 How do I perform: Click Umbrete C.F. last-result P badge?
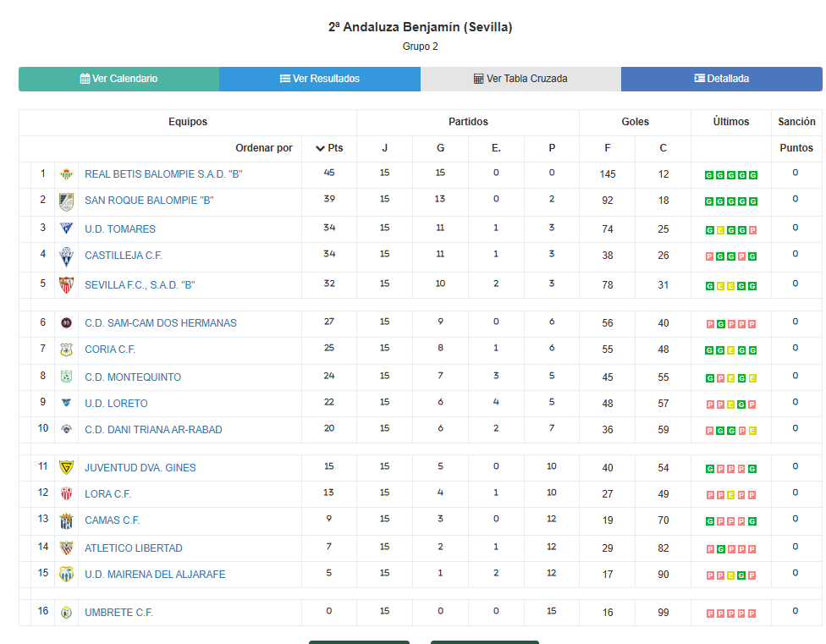click(x=752, y=614)
